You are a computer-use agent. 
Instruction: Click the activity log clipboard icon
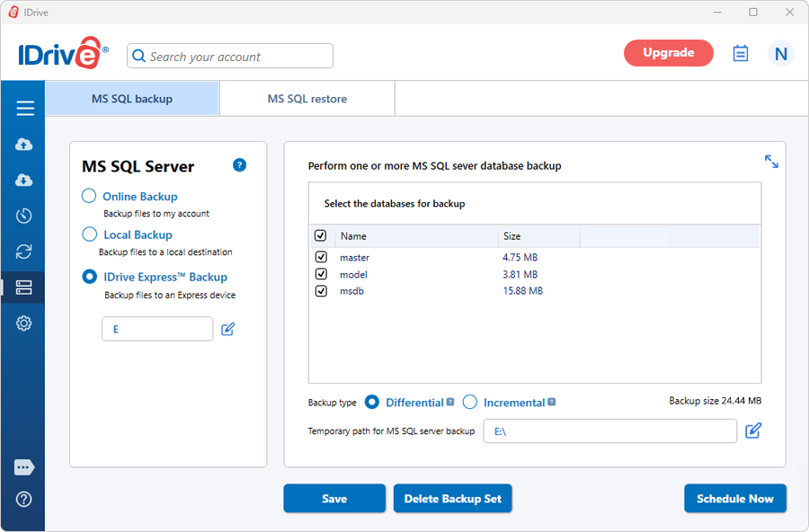(741, 53)
